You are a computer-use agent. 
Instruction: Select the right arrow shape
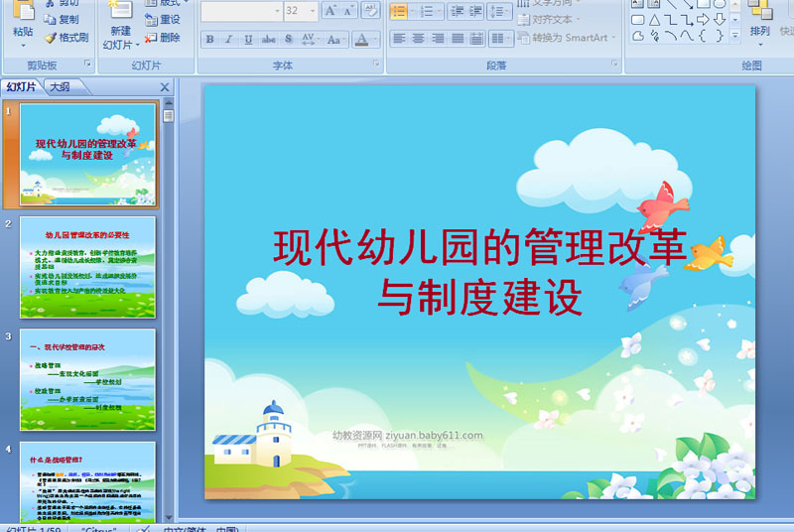pos(703,20)
